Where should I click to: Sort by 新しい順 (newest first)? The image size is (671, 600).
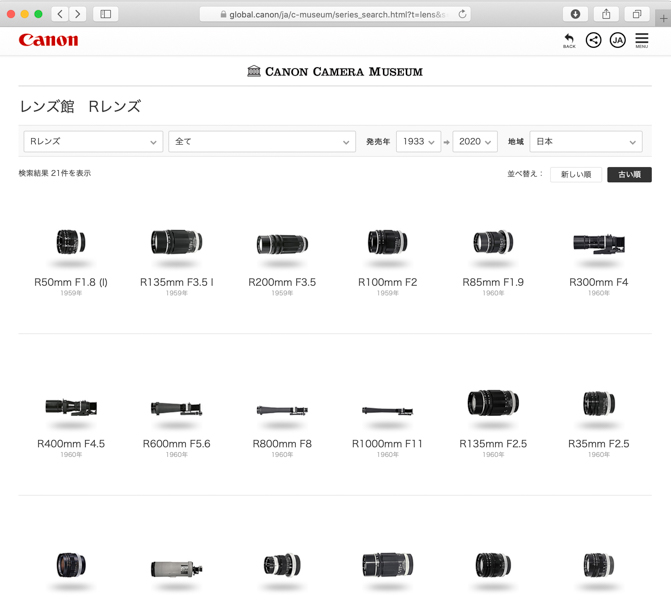click(x=576, y=174)
